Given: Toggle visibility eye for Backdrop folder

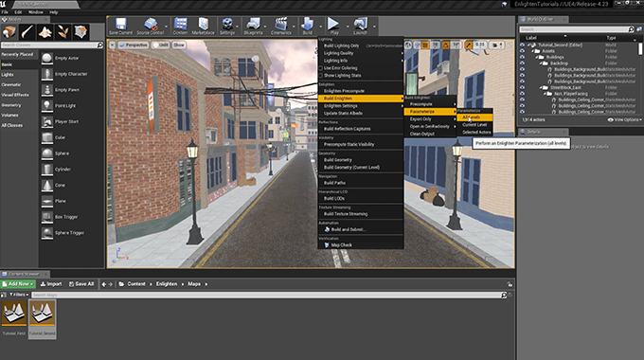Looking at the screenshot, I should click(x=522, y=63).
